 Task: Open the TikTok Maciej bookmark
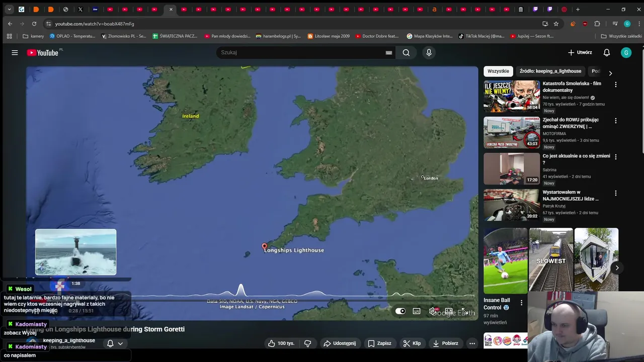(x=481, y=36)
